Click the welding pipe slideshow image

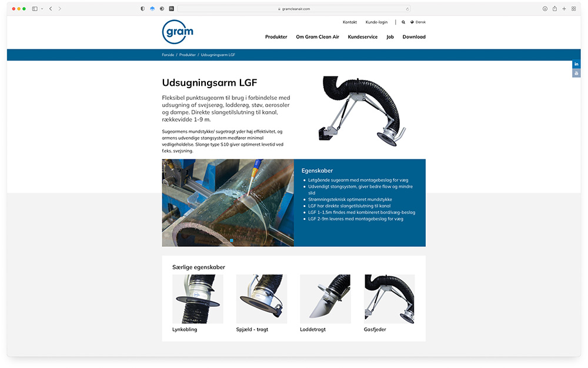pyautogui.click(x=228, y=203)
